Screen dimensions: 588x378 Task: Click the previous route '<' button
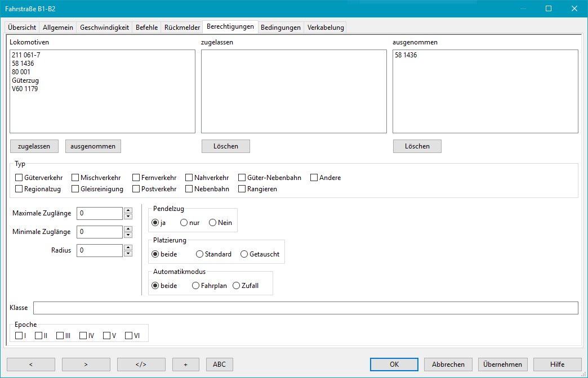pos(30,364)
